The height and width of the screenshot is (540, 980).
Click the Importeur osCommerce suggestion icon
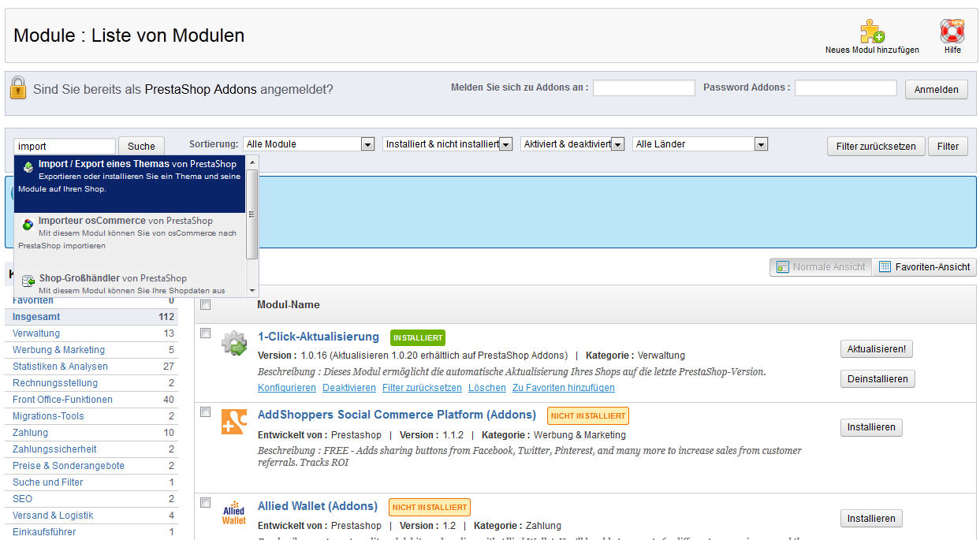click(x=28, y=224)
